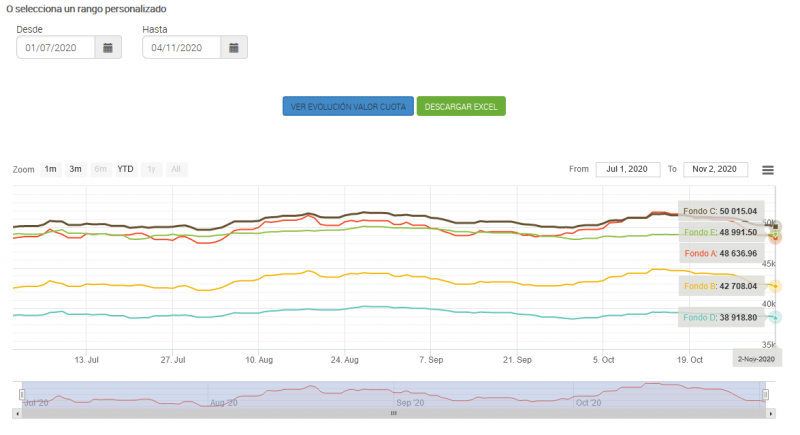Open the Desde calendar date picker

tap(108, 47)
